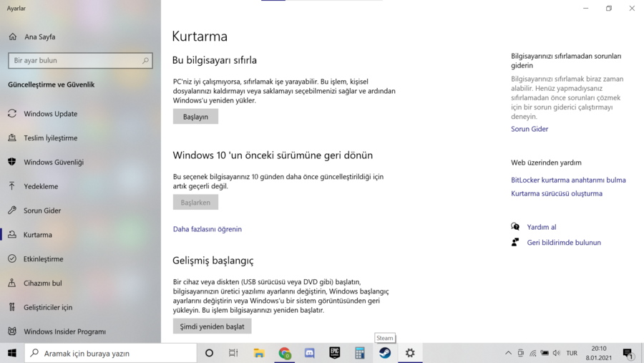Click the Windows Güvenliği shield icon
Screen dimensions: 644x363
(x=12, y=162)
